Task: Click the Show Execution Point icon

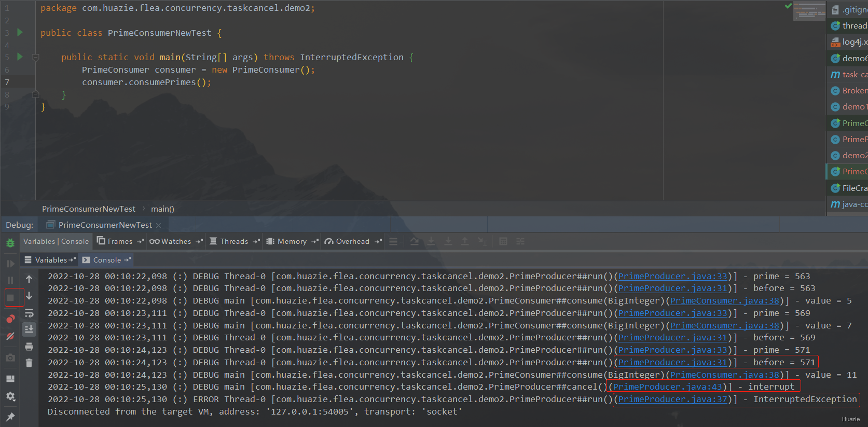Action: [x=393, y=241]
